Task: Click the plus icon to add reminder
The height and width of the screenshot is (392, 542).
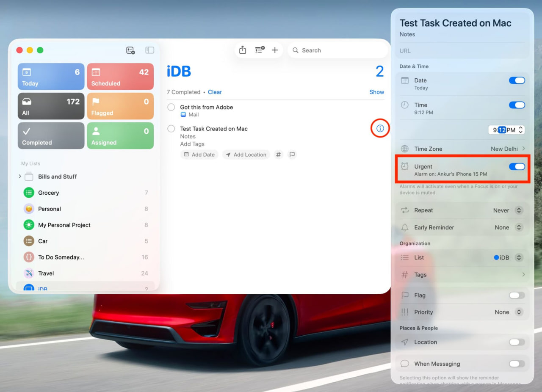Action: (275, 50)
